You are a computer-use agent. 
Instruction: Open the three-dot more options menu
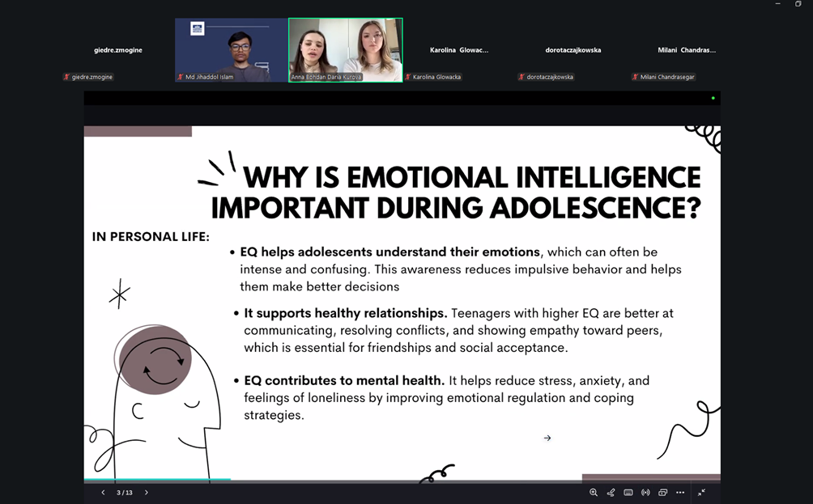coord(680,493)
